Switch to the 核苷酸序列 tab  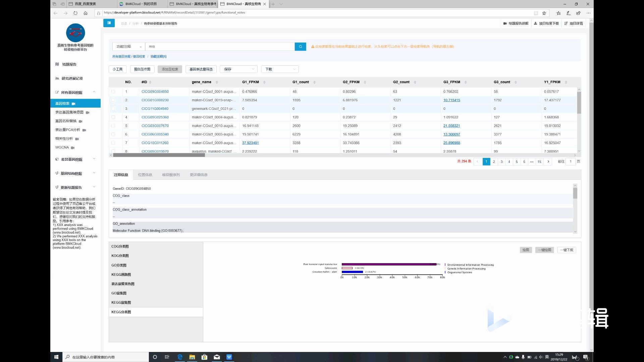coord(171,175)
